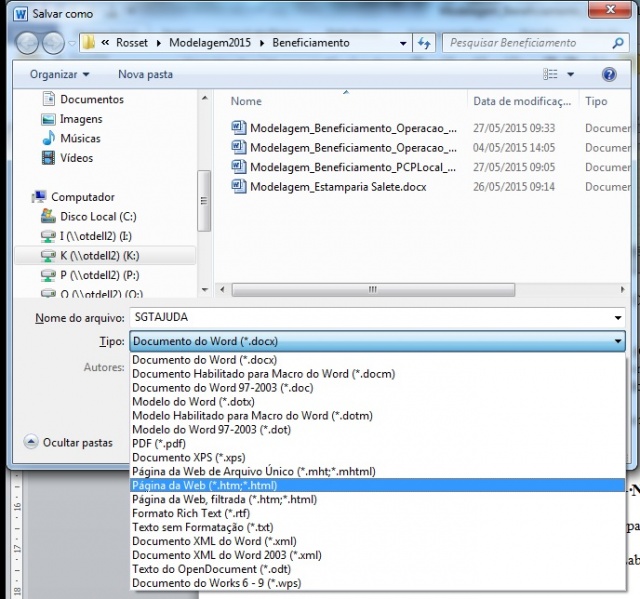Expand the Nome do arquivo dropdown arrow

coord(618,317)
